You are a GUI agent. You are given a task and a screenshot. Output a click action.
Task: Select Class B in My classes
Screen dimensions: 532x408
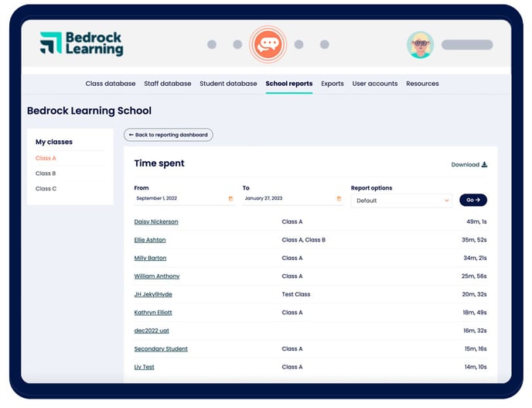tap(46, 173)
